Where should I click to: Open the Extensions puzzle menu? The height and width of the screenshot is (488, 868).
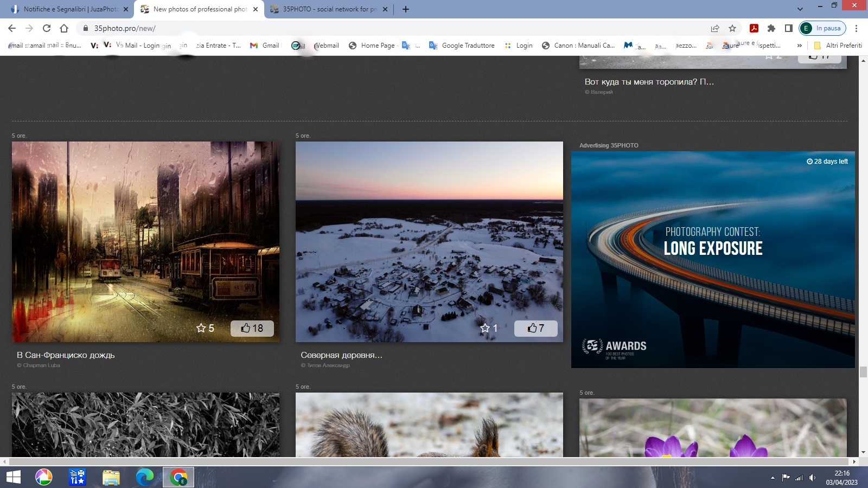[771, 28]
